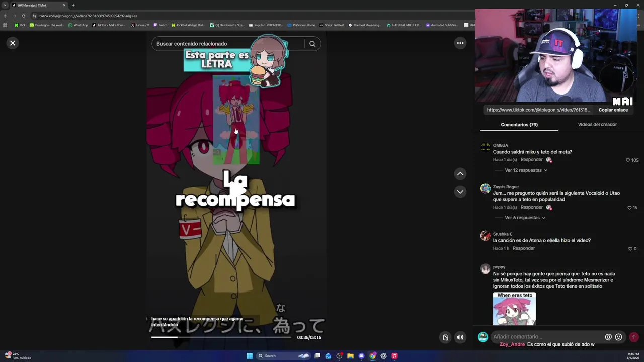Select the Comentarios (79) tab
This screenshot has width=644, height=362.
[519, 125]
